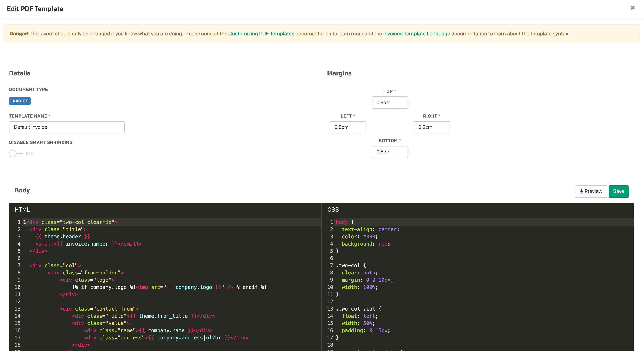Click the Details section heading
644x351 pixels.
click(20, 73)
